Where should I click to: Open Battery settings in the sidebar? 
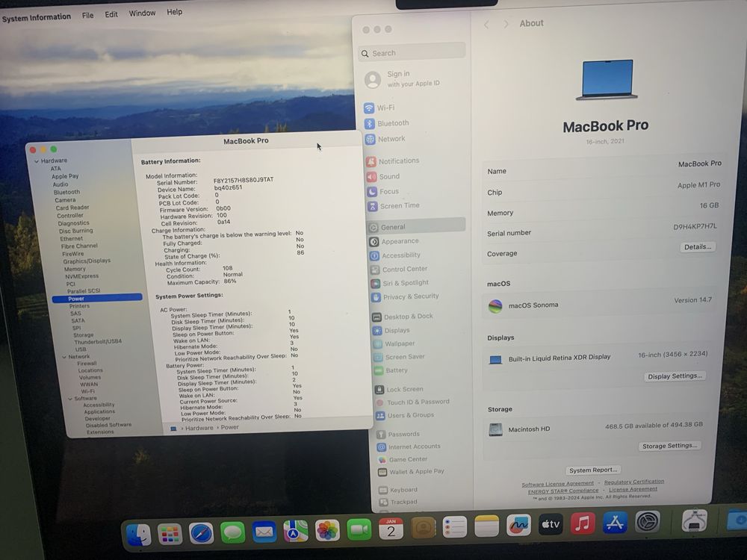pos(391,370)
